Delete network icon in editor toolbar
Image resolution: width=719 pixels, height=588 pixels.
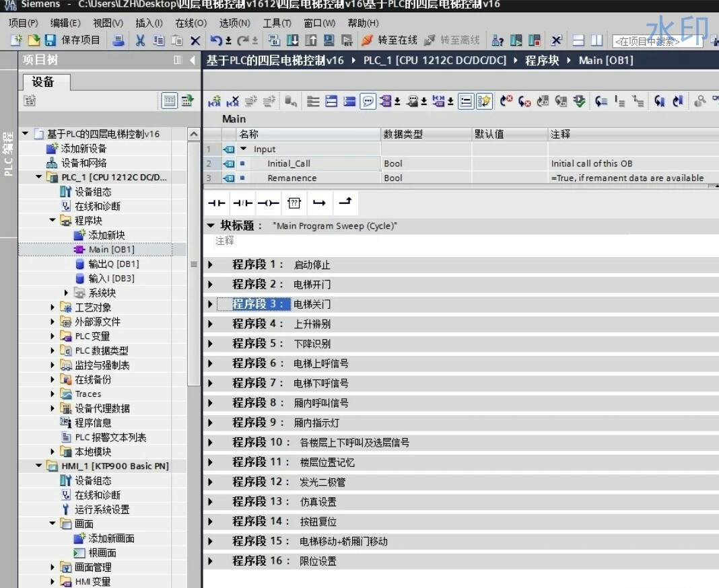click(x=232, y=101)
